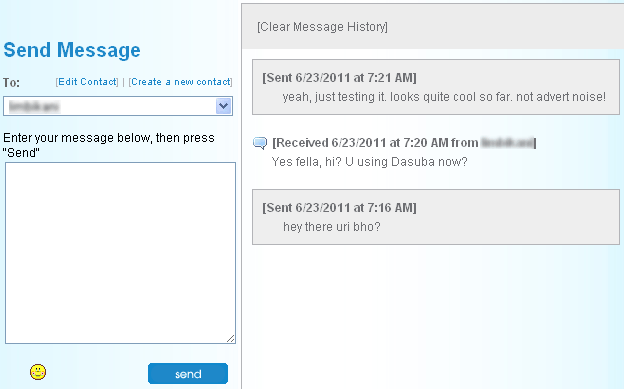This screenshot has width=624, height=389.
Task: Click the Send Message heading
Action: [72, 50]
